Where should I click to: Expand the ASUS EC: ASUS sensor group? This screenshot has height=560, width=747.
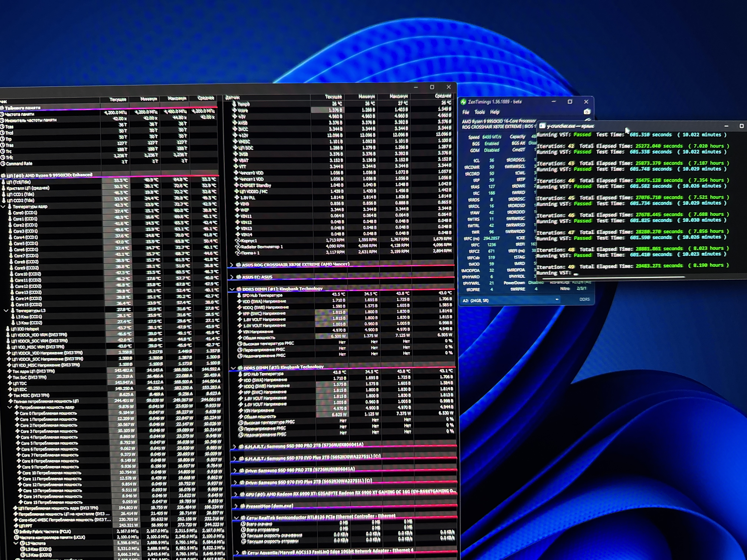(232, 277)
